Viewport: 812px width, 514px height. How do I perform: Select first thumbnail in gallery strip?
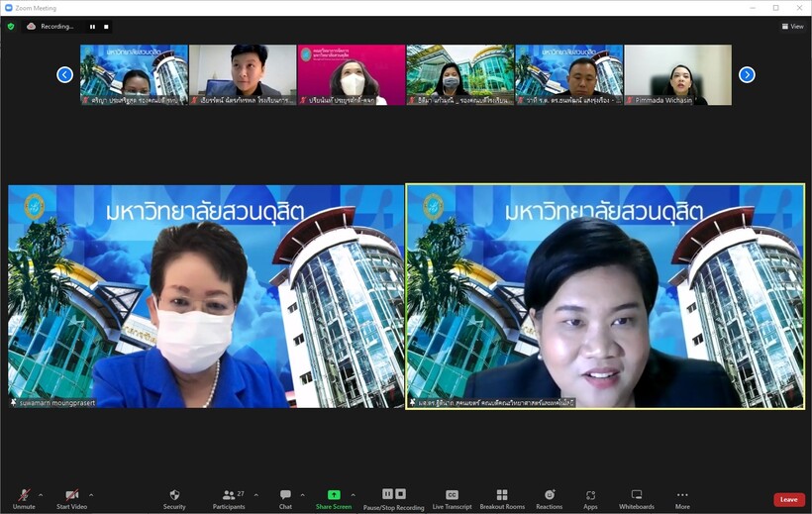(134, 74)
